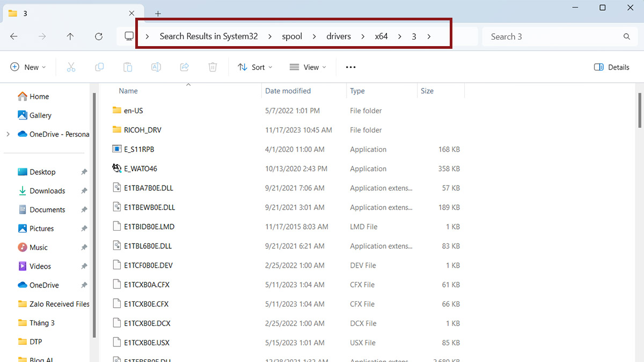Navigate to spool breadcrumb
Screen dimensions: 644x362
(292, 36)
